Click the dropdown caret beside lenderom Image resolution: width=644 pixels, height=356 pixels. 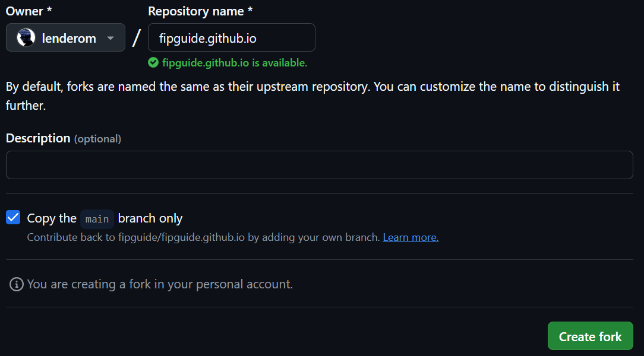point(111,37)
